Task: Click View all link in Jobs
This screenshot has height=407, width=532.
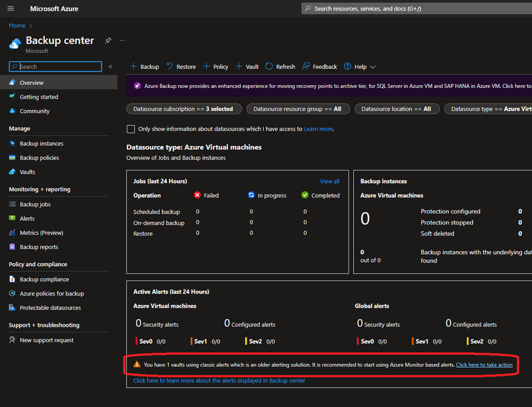Action: tap(329, 181)
